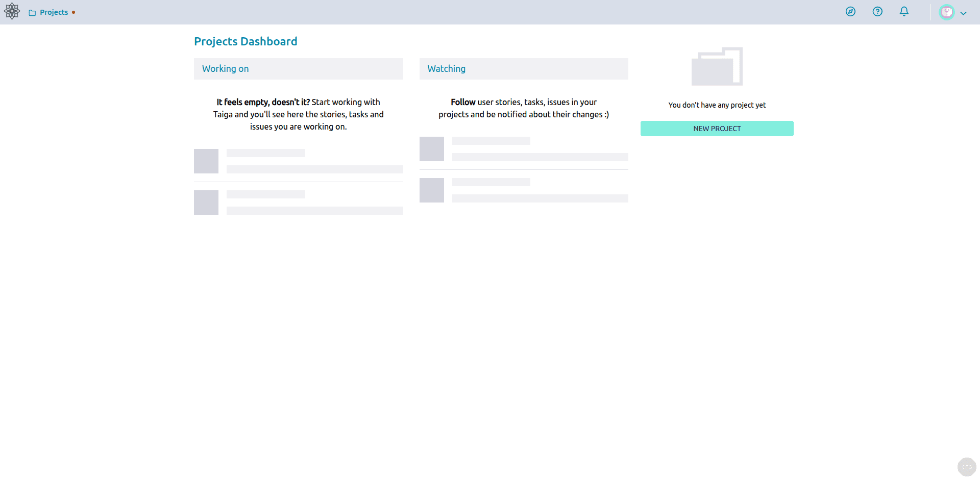Click the Taiga snowflake logo

point(11,11)
